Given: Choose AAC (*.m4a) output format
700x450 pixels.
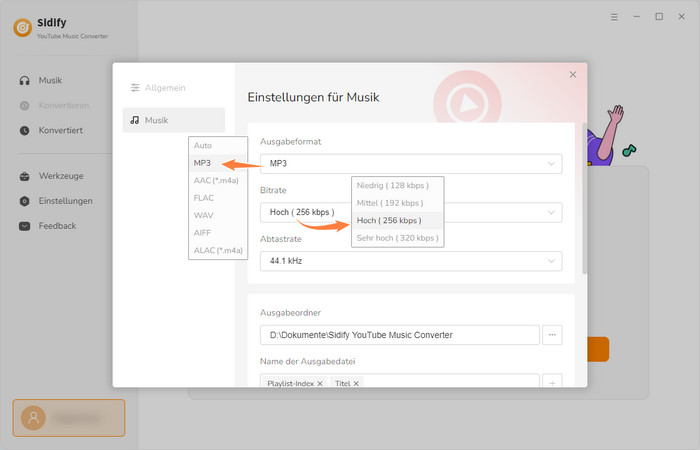Looking at the screenshot, I should (x=218, y=180).
